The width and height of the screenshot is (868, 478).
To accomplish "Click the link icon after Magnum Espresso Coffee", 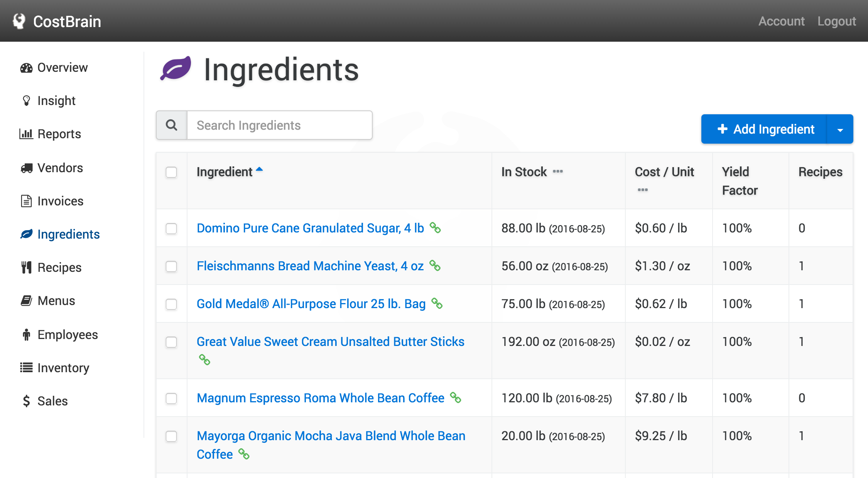I will click(x=456, y=398).
